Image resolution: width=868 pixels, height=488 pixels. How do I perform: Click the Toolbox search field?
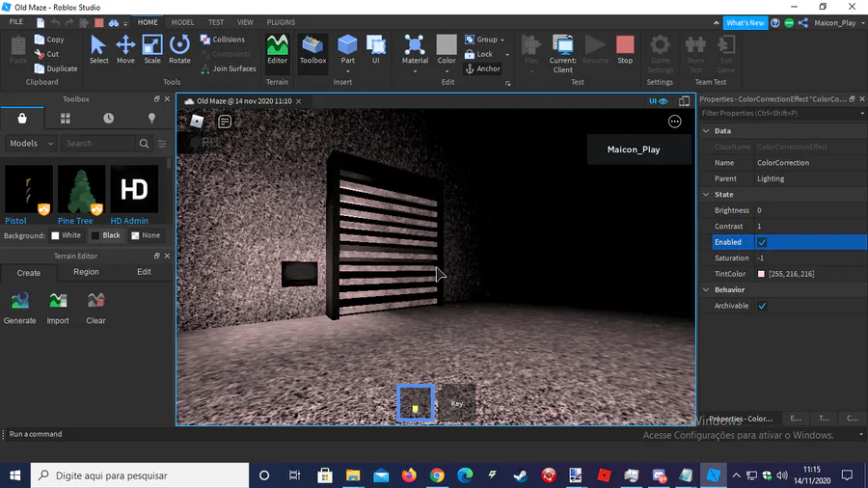click(x=98, y=144)
